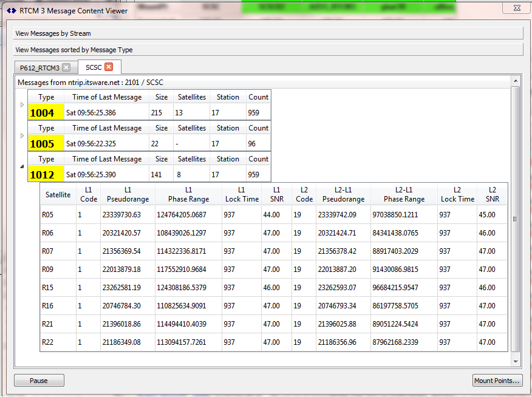Expand the 1004 message type row
532x397 pixels.
(22, 105)
